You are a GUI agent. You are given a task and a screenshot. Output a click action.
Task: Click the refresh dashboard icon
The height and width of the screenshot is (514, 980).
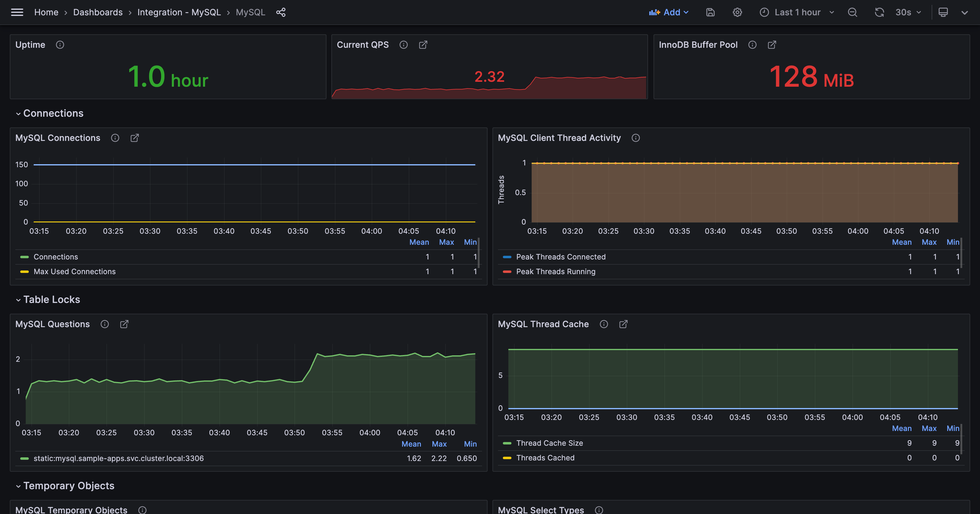coord(879,12)
